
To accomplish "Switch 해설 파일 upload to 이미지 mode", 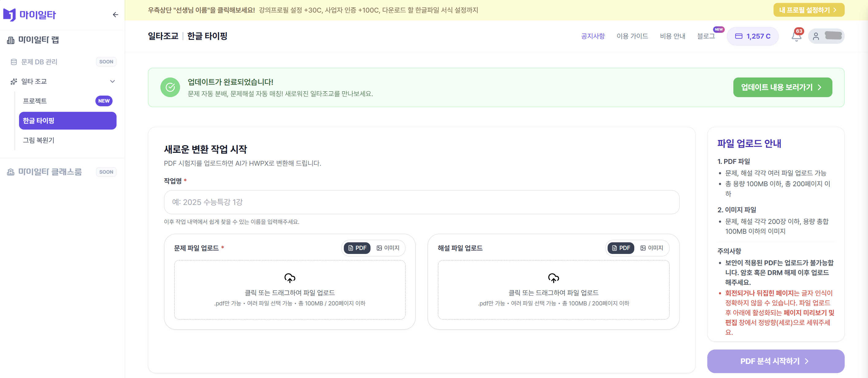I will click(652, 248).
